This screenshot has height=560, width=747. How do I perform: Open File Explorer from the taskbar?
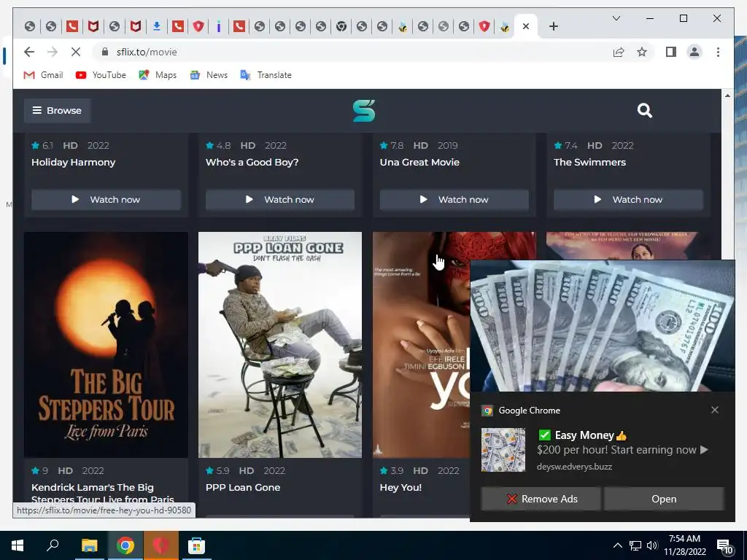(x=89, y=545)
